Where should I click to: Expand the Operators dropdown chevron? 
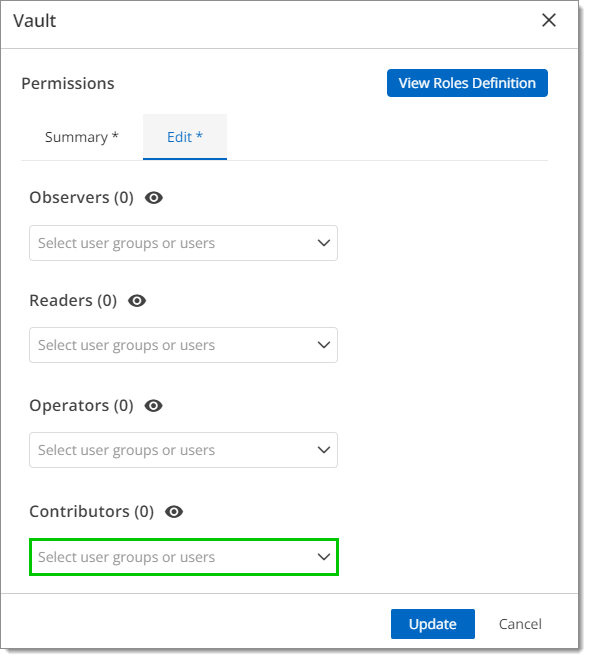(x=324, y=450)
